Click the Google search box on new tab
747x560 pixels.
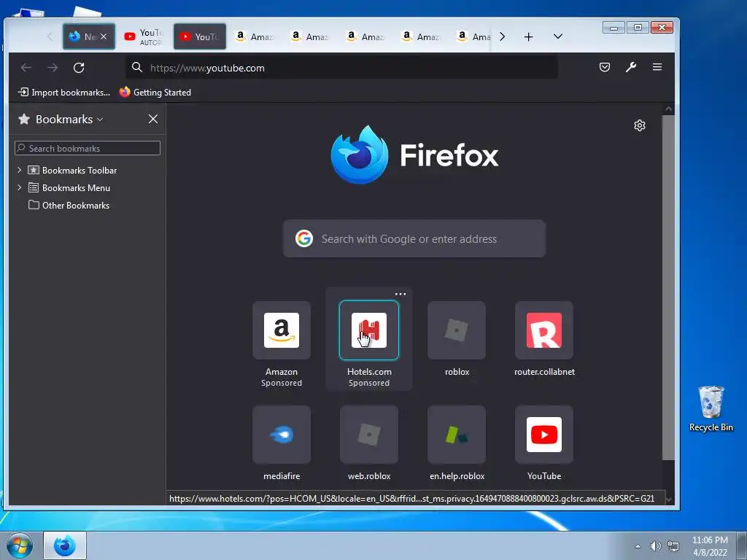[414, 238]
